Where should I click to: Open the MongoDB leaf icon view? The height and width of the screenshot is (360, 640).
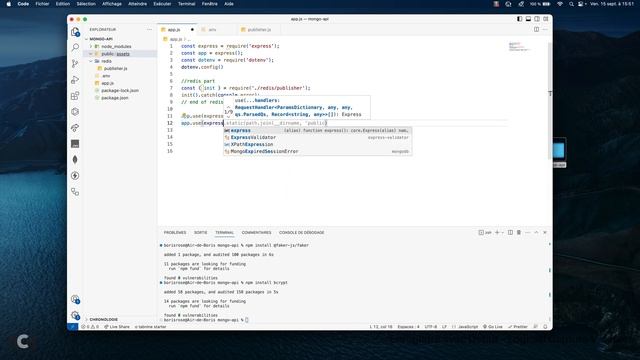pos(75,160)
